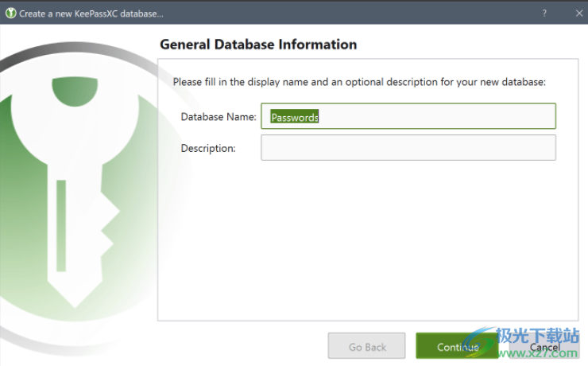Viewport: 588px width, 366px height.
Task: Focus the Description input field
Action: [408, 148]
